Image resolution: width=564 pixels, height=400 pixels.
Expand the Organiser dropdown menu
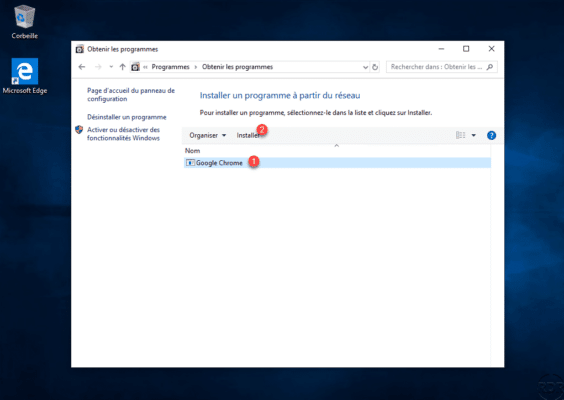(x=208, y=135)
